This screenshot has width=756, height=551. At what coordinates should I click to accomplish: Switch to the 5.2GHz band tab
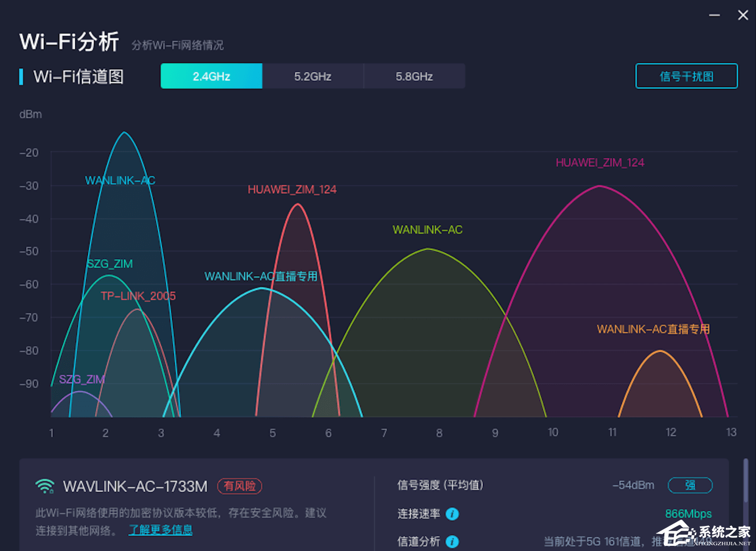[313, 76]
